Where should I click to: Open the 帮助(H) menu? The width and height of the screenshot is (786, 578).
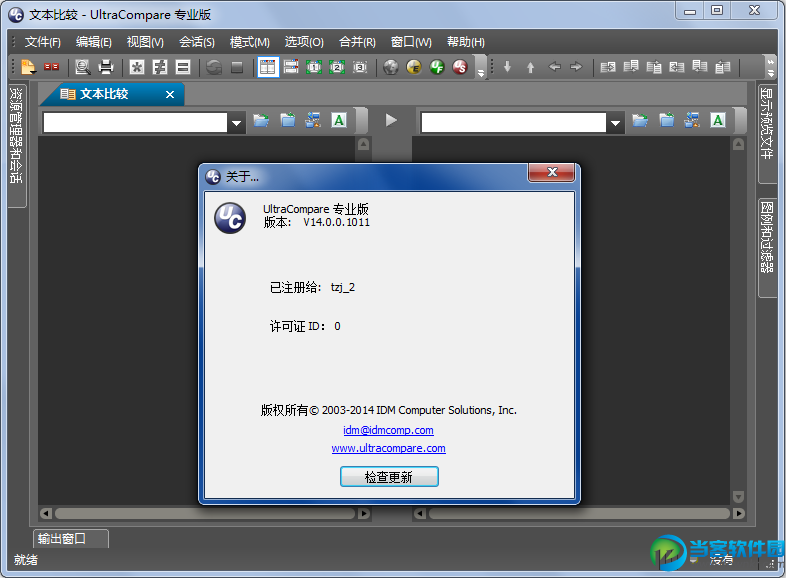(x=466, y=42)
